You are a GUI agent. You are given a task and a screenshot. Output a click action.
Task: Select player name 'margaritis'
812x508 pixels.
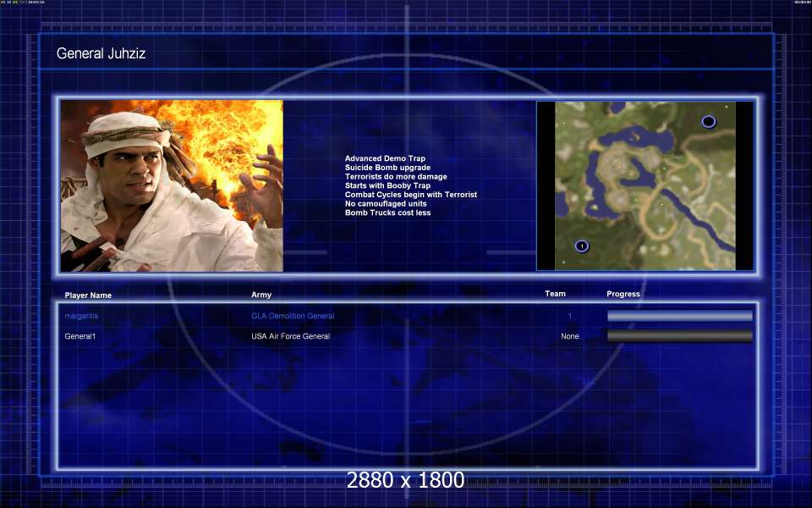click(x=81, y=316)
